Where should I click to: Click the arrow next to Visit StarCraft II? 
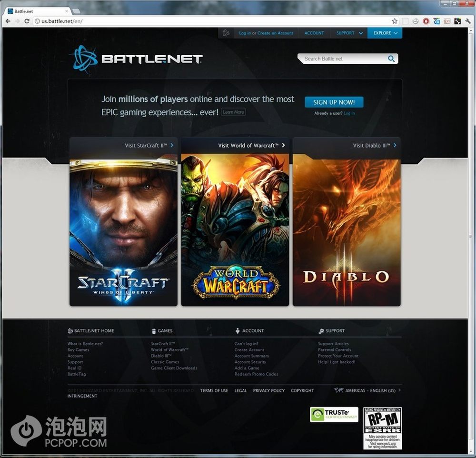tap(172, 145)
